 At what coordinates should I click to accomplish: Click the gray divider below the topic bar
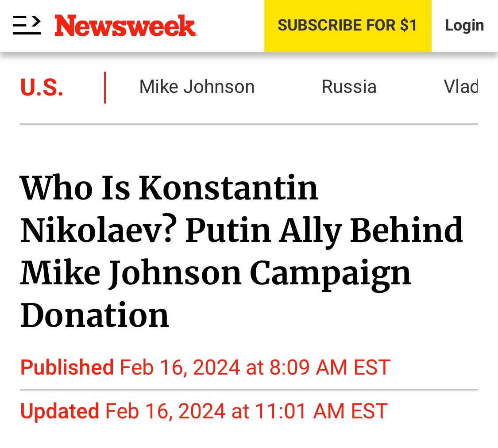click(249, 125)
